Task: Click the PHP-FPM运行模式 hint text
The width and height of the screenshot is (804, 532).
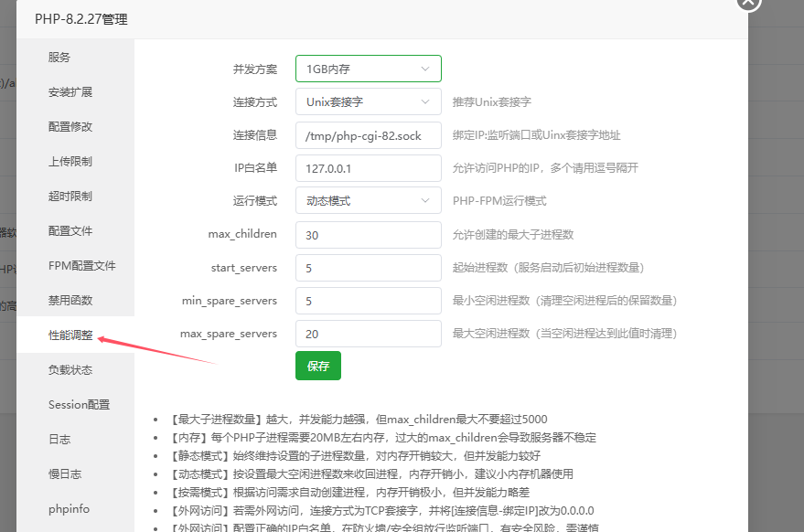Action: [499, 201]
